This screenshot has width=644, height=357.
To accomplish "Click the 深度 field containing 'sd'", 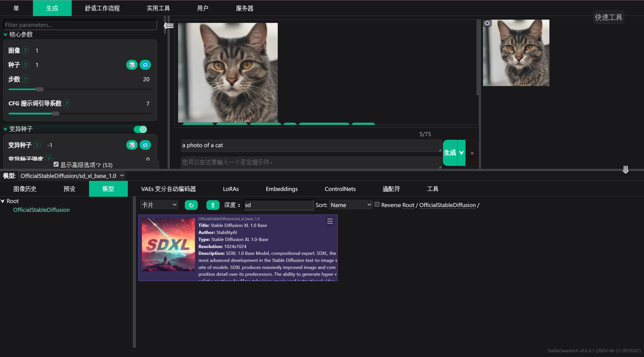I will tap(278, 205).
